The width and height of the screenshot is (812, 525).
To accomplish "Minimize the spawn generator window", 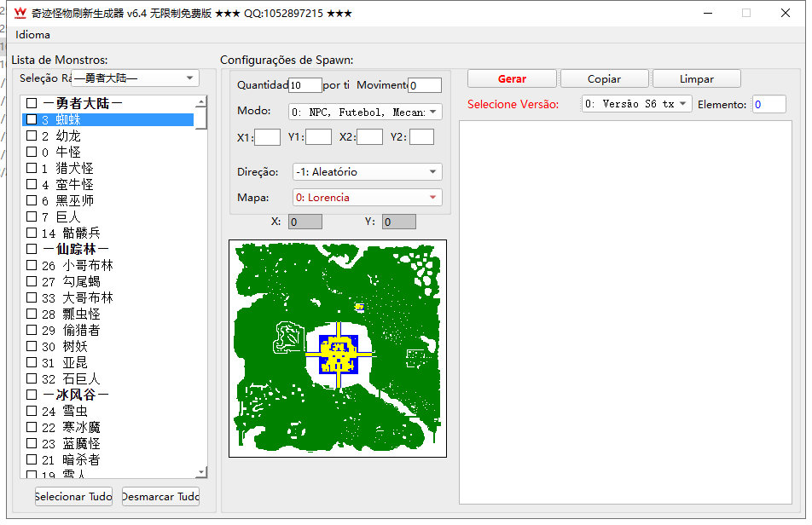I will [708, 13].
